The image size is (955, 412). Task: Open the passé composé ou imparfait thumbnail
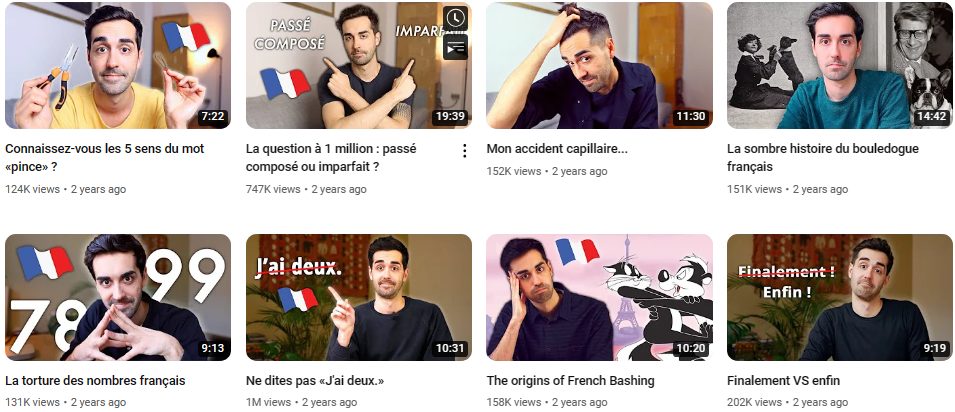(358, 65)
